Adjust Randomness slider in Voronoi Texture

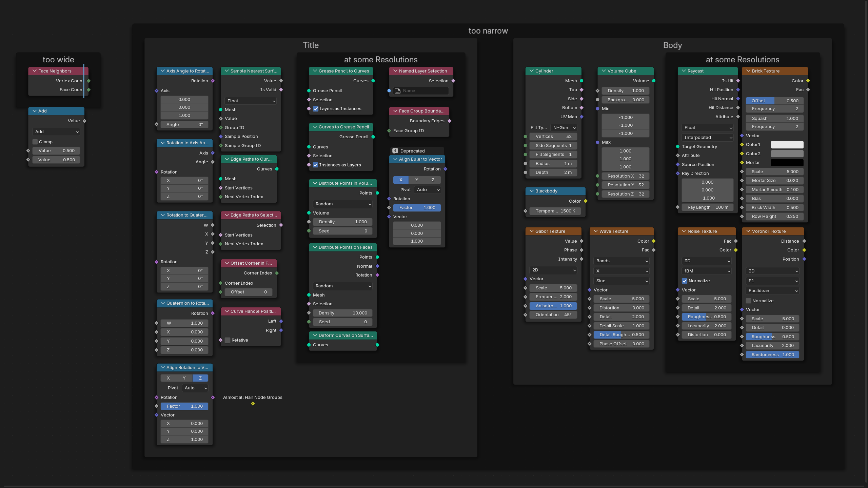pyautogui.click(x=773, y=355)
